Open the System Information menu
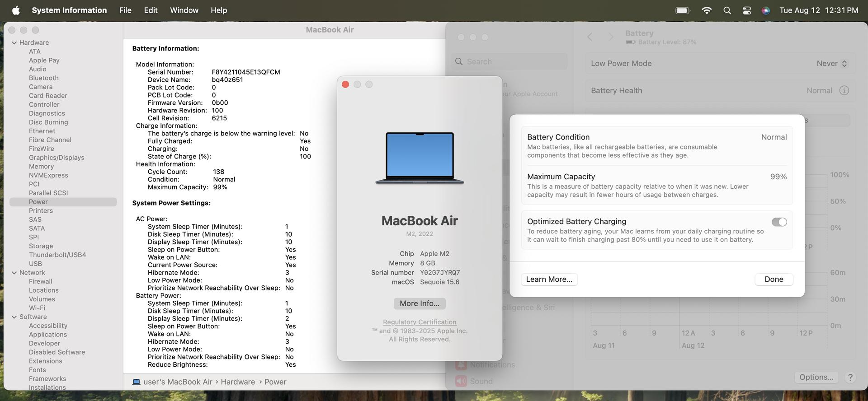Image resolution: width=868 pixels, height=401 pixels. pos(69,10)
